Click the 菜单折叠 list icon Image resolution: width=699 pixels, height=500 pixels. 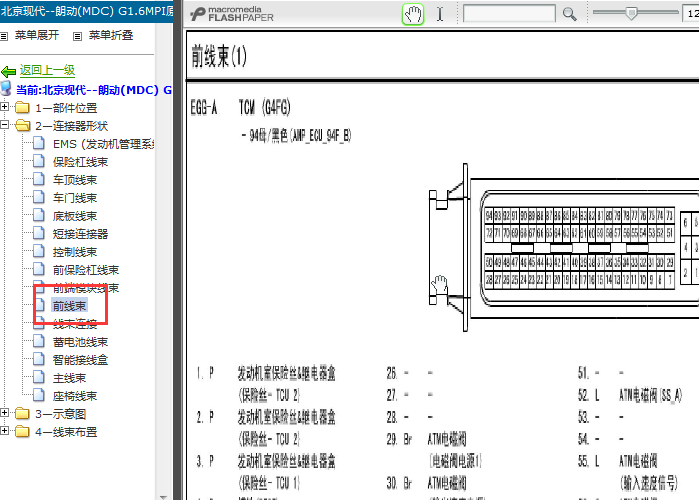(78, 36)
